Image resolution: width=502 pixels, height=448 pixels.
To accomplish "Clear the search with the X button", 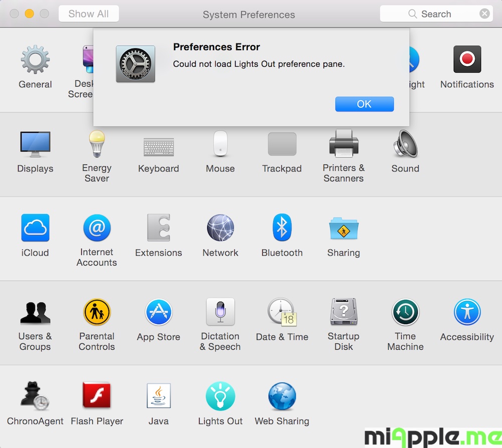I will click(484, 14).
